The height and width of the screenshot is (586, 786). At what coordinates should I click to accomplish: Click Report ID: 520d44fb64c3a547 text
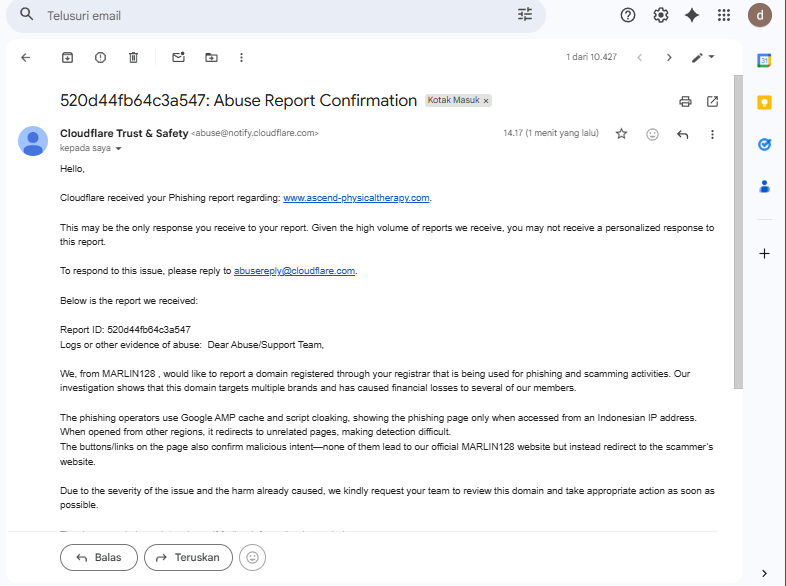coord(125,330)
